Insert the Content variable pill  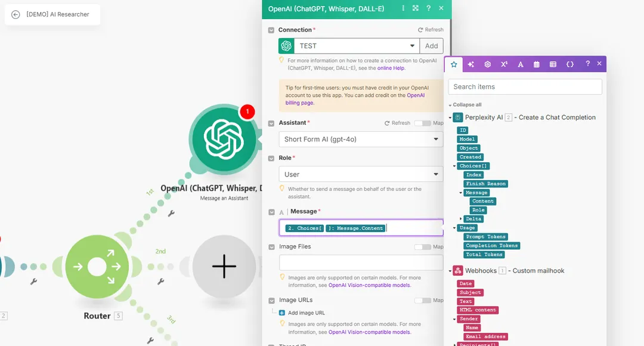pyautogui.click(x=482, y=202)
